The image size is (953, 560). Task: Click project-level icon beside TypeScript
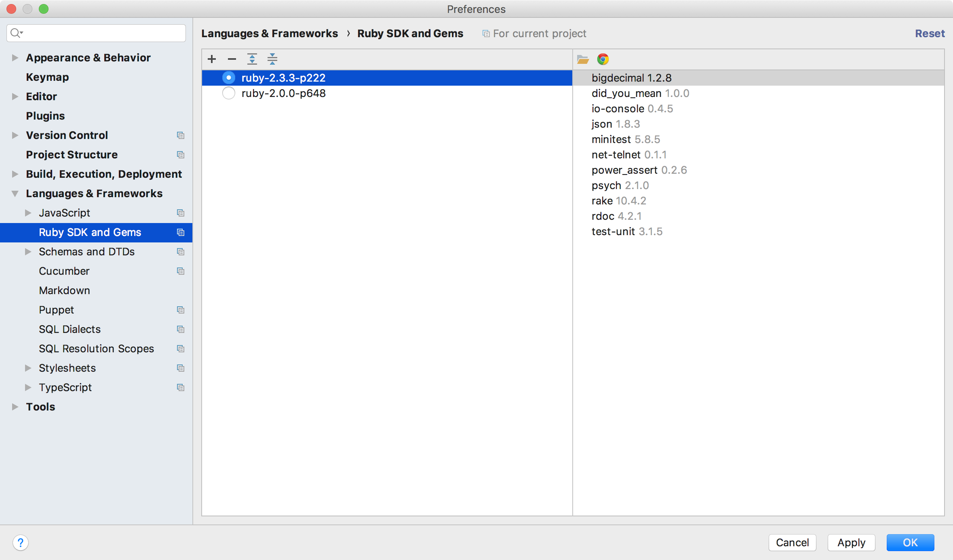tap(181, 387)
